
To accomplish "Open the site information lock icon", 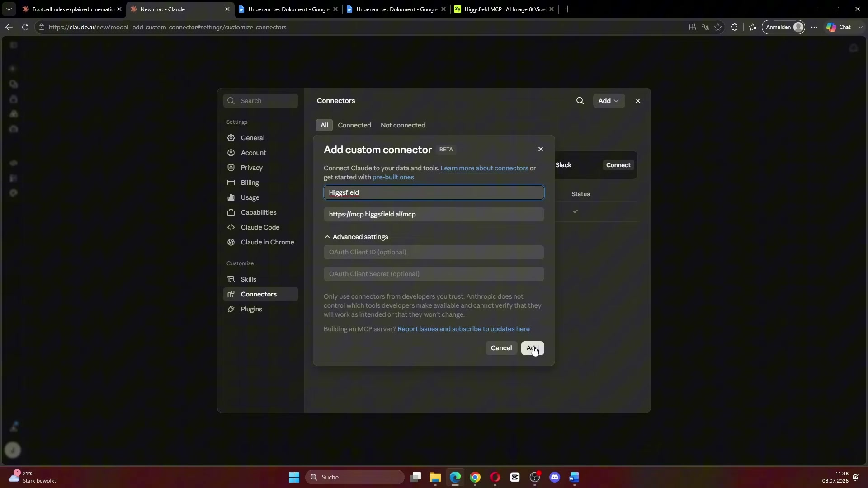I will [42, 27].
